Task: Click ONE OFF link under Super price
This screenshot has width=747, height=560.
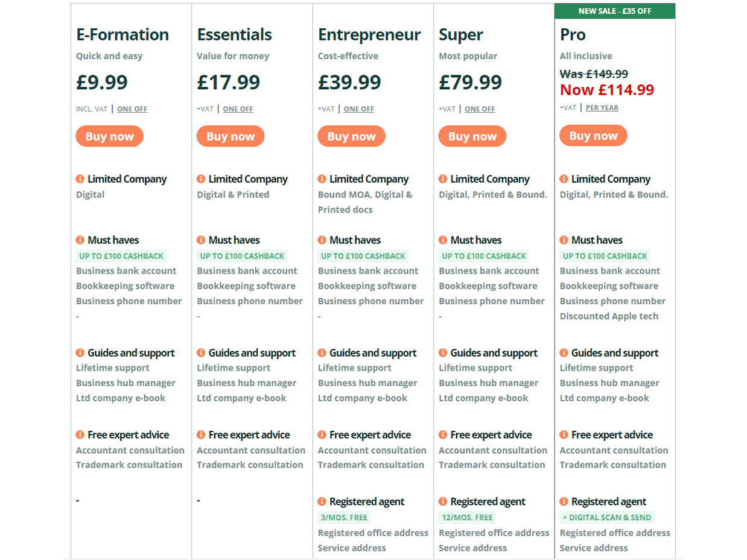Action: click(x=480, y=109)
